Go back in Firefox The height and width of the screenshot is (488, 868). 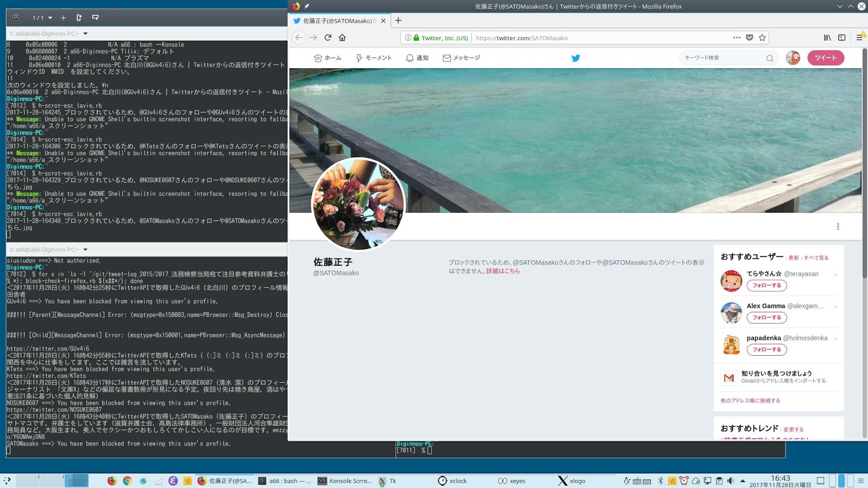coord(298,37)
